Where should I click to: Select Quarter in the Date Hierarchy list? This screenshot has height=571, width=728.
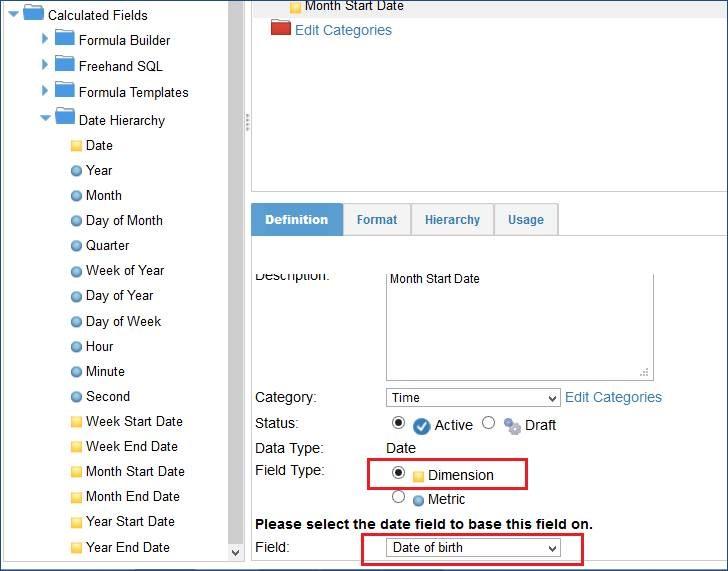pyautogui.click(x=107, y=246)
